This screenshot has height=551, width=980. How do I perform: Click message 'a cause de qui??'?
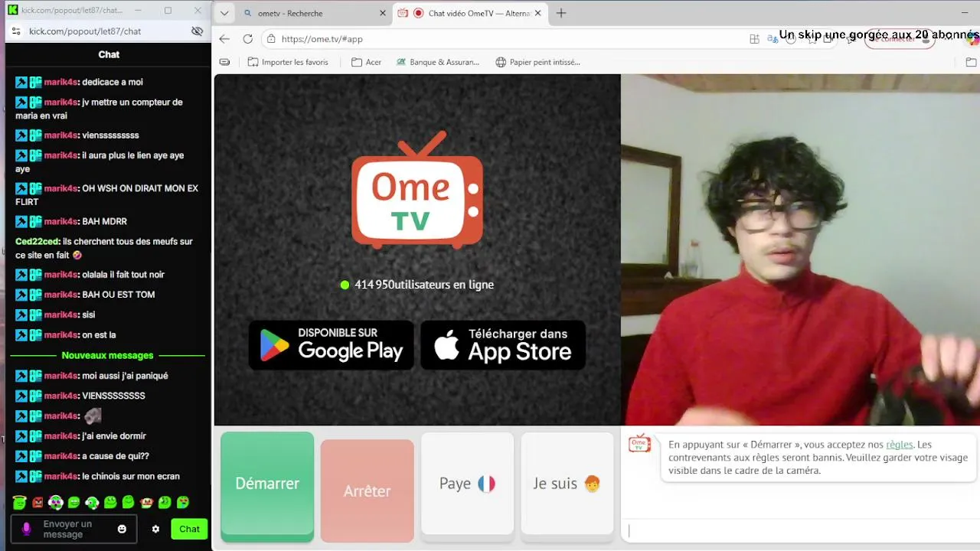pos(116,456)
